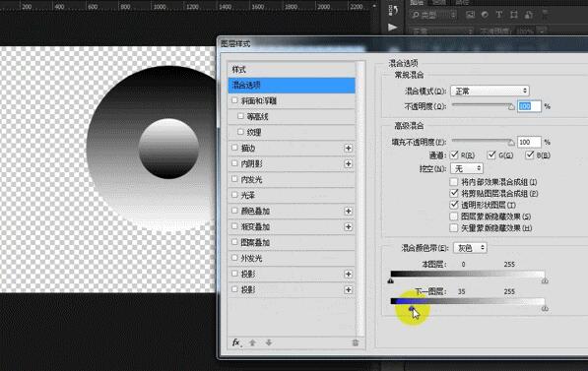Select the 样式 row in the styles list
Image resolution: width=588 pixels, height=371 pixels.
(x=292, y=69)
